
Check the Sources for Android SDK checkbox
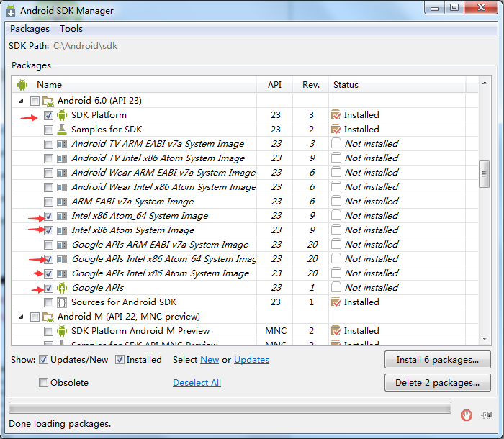(x=48, y=302)
